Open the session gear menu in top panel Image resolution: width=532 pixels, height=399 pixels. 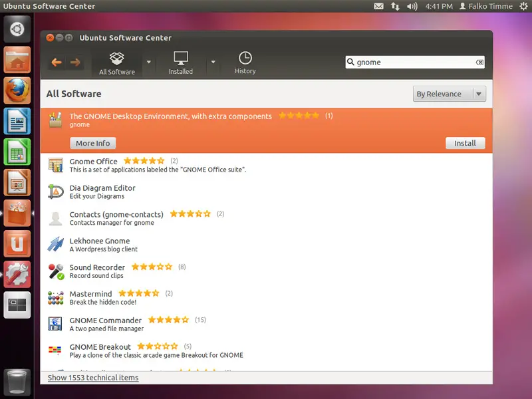[523, 6]
